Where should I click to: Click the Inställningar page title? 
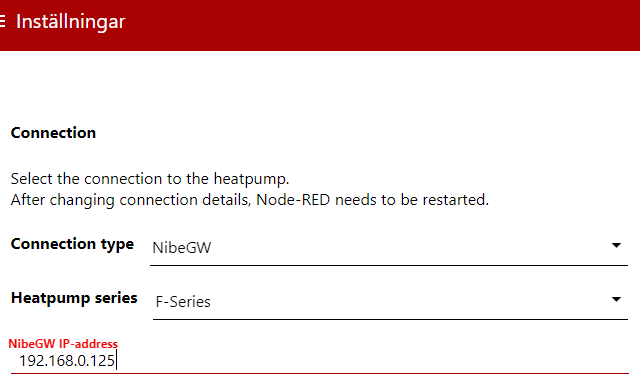[71, 22]
